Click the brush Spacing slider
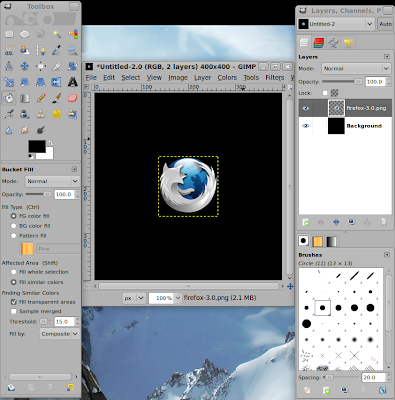Screen dimensions: 395x400 (341, 377)
